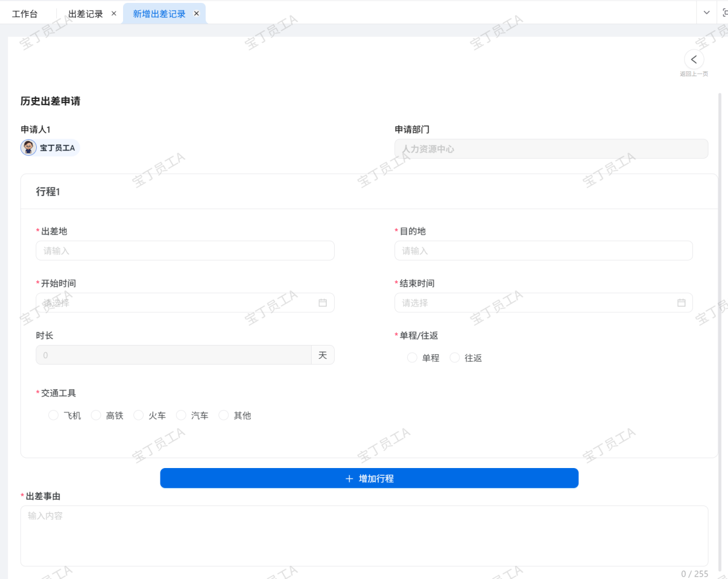The width and height of the screenshot is (728, 579).
Task: Select the 往返 radio option
Action: point(455,358)
